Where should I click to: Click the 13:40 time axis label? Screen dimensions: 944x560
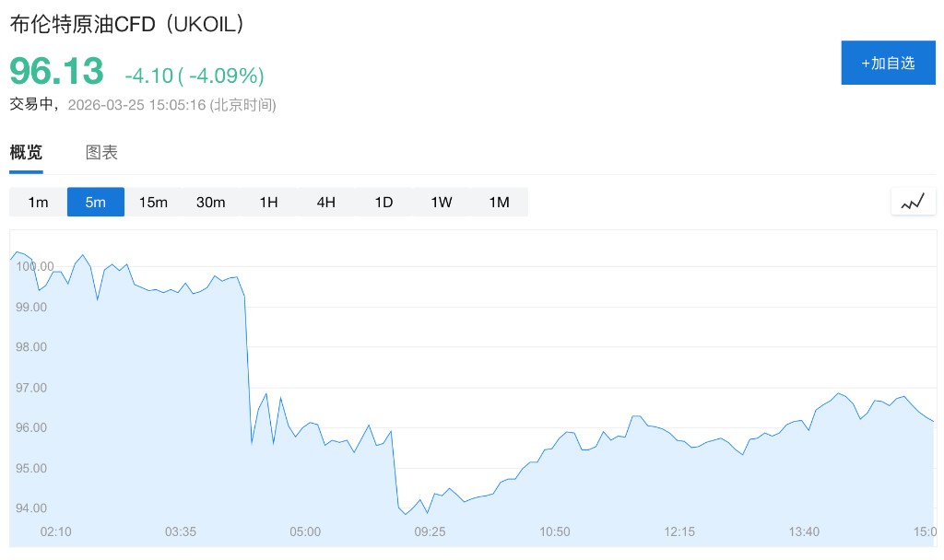804,531
